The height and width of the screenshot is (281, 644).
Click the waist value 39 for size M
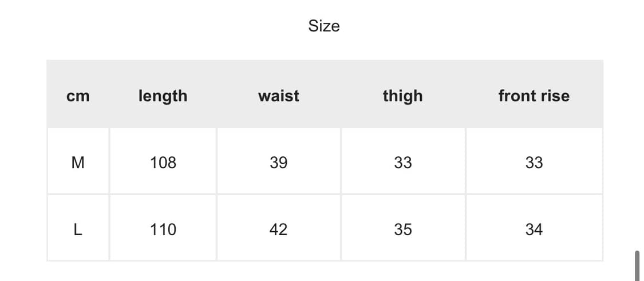279,163
